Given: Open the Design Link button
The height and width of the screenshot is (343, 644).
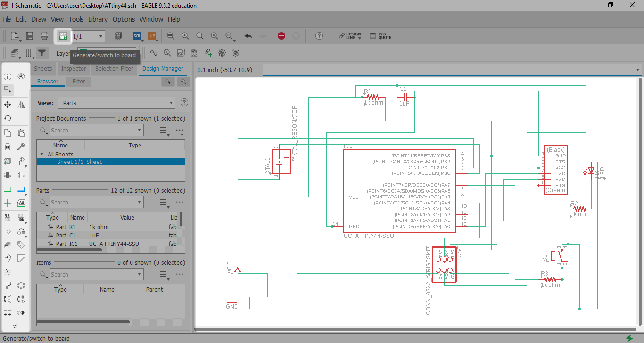Looking at the screenshot, I should tap(350, 36).
